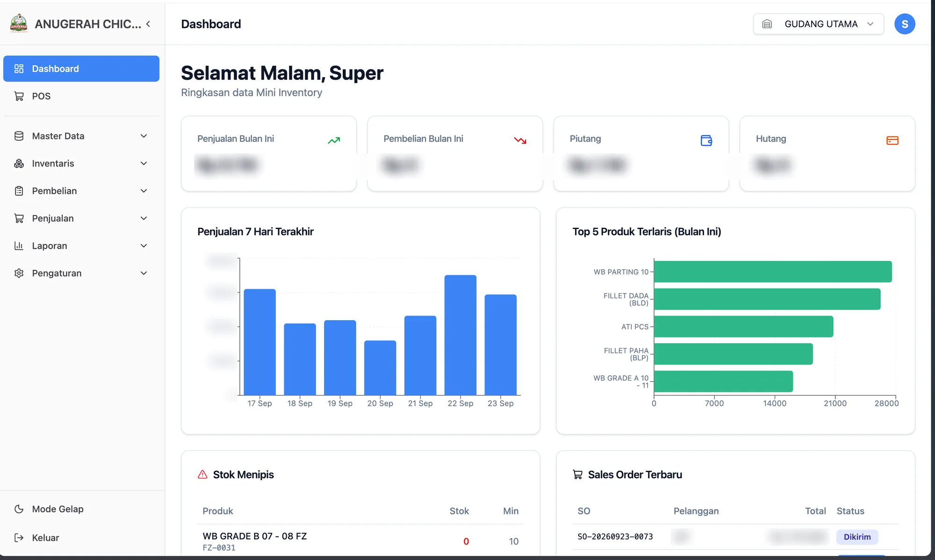
Task: Click the red warning triangle beside Stok Menipis
Action: coord(202,474)
